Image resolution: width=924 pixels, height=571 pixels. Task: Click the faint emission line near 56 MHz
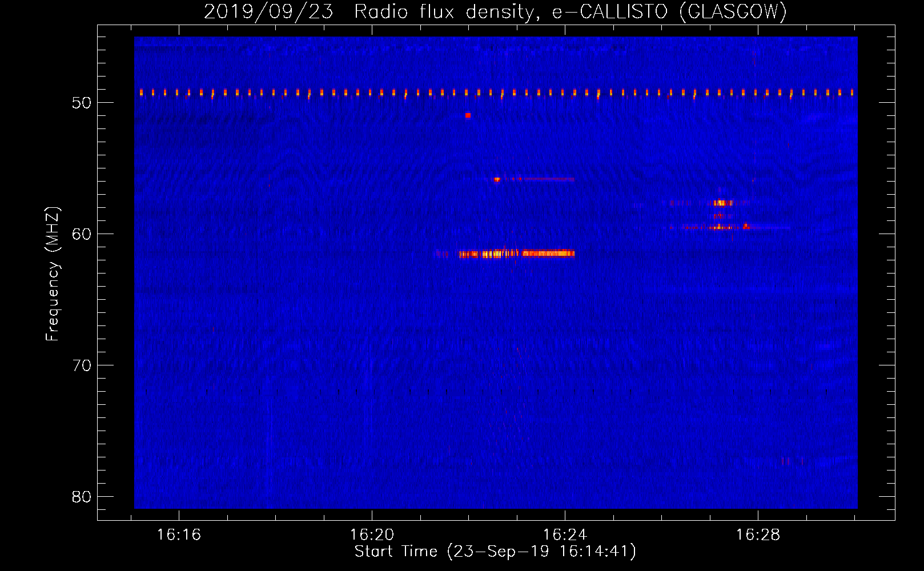534,179
